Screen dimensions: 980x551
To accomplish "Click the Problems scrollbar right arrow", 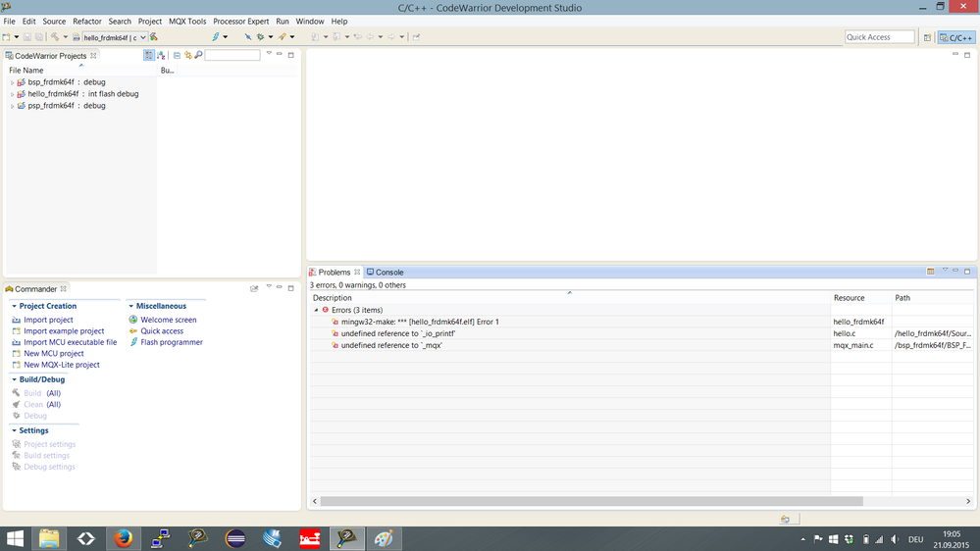I will click(x=968, y=501).
